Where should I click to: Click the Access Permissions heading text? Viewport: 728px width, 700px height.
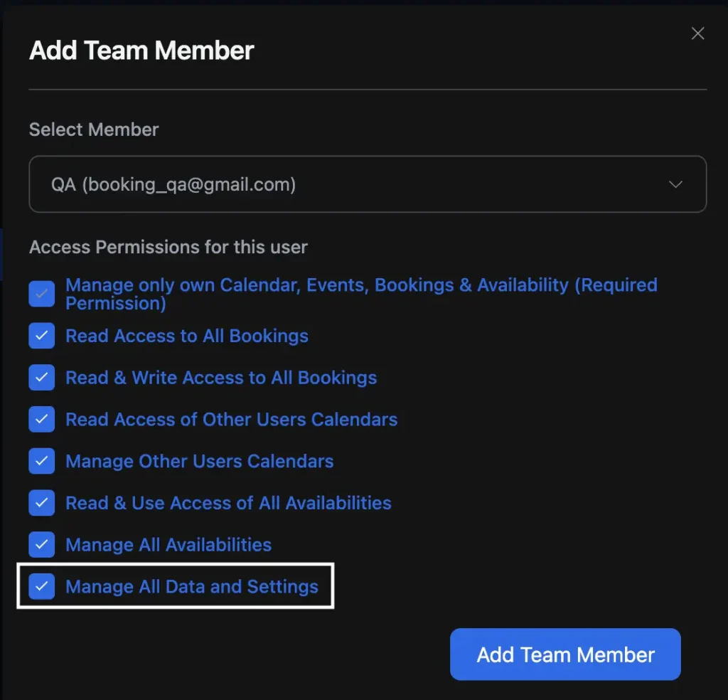coord(168,247)
